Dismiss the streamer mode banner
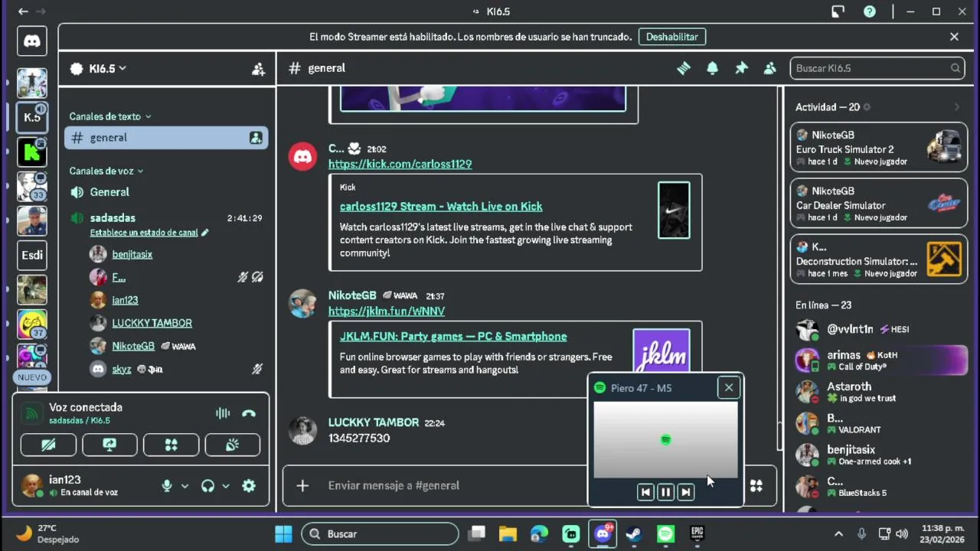 point(954,37)
